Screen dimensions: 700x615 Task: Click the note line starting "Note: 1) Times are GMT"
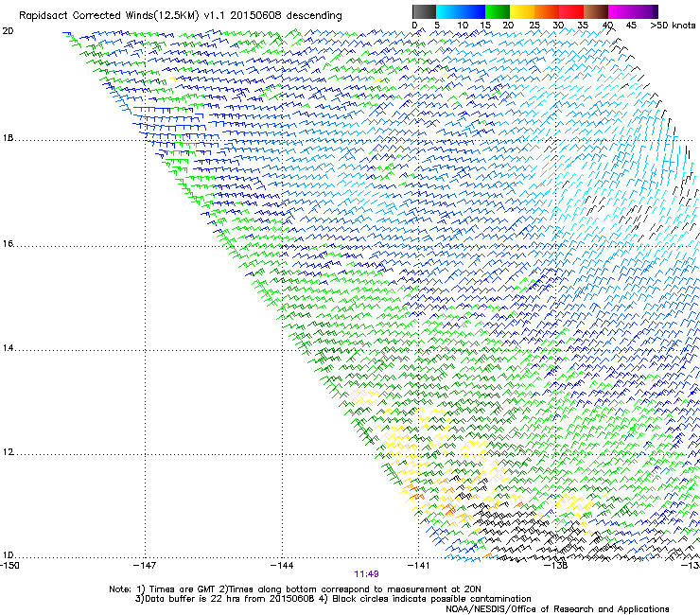tap(295, 589)
